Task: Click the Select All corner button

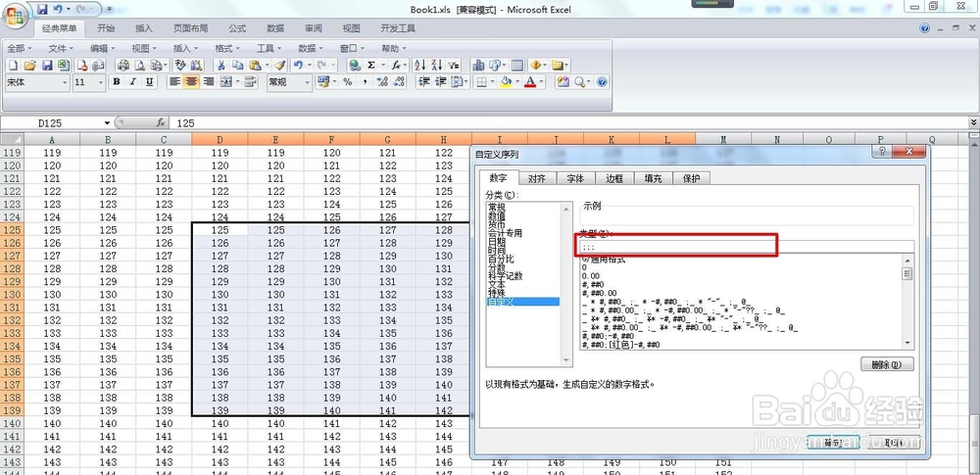Action: click(12, 139)
